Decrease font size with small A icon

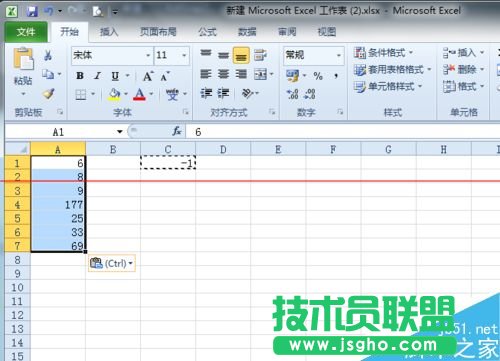(x=165, y=76)
